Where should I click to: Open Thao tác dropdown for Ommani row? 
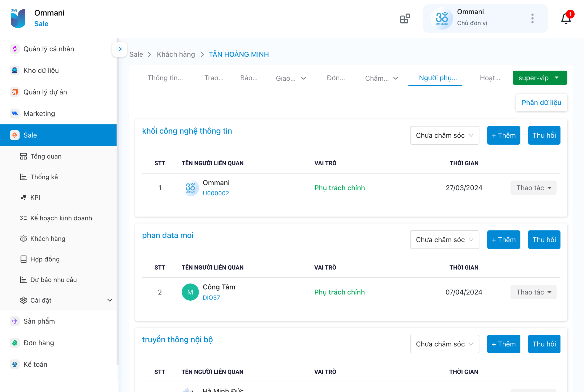533,188
